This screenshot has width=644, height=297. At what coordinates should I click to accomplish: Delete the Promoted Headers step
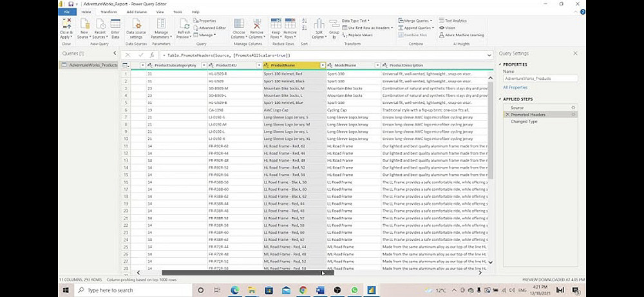507,115
